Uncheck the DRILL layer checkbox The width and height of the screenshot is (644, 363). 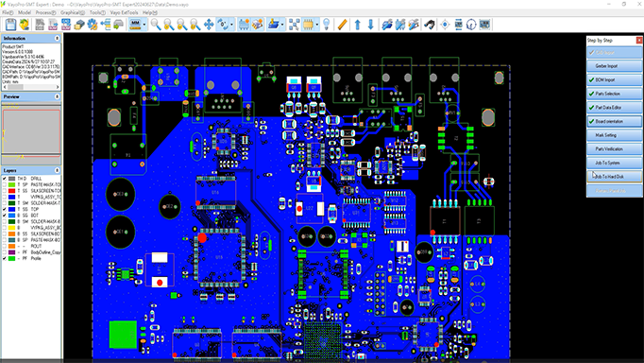click(x=5, y=179)
